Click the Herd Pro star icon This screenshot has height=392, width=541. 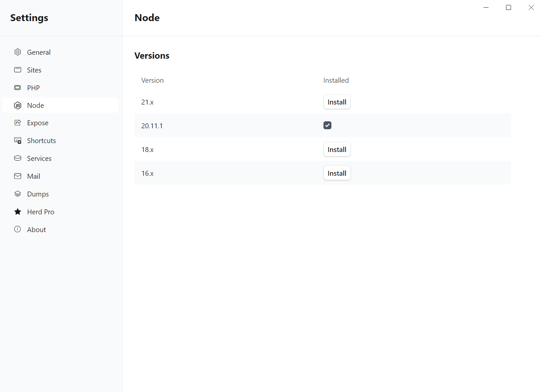coord(17,212)
